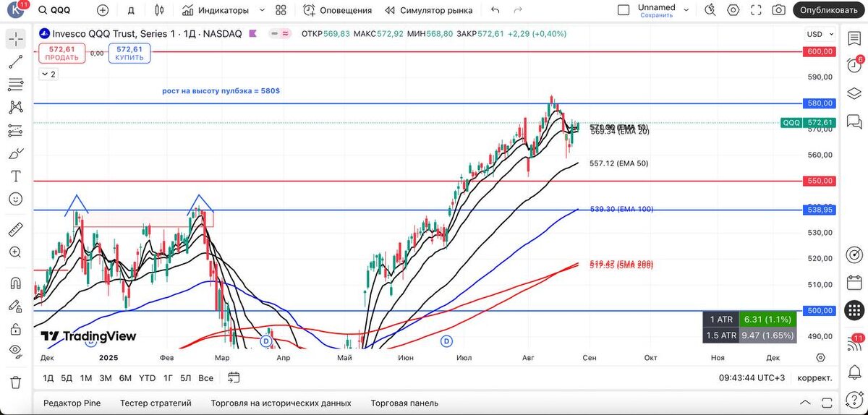Select the Все all-time range
868x415 pixels.
pos(206,378)
